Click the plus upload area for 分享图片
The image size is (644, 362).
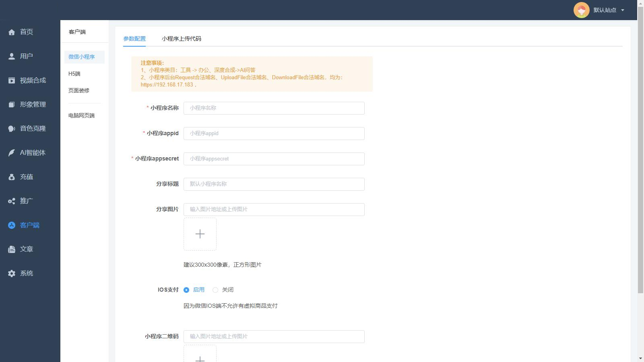200,234
